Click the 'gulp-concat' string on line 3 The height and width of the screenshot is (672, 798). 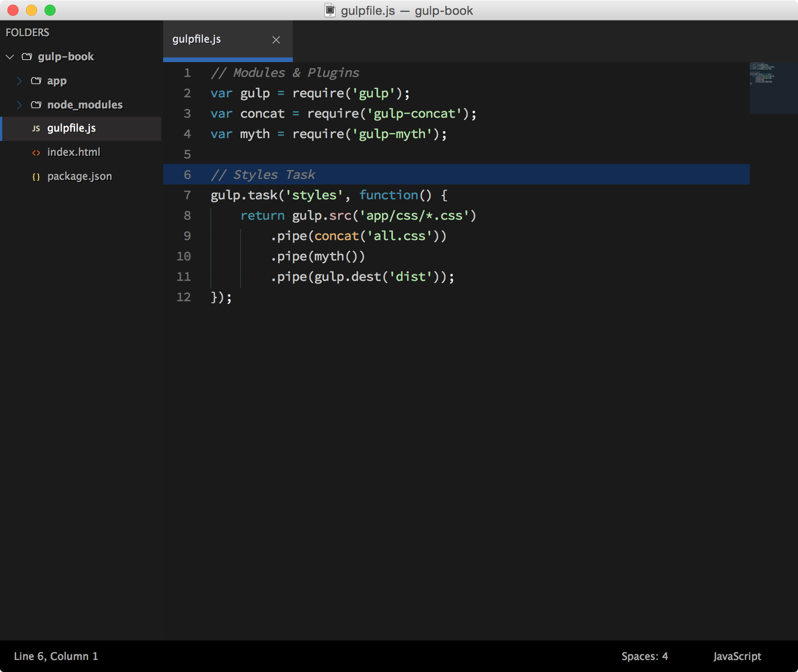click(415, 114)
